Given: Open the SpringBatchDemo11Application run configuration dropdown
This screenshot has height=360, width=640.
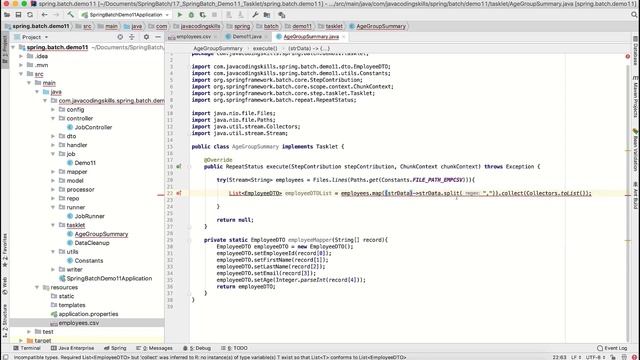Looking at the screenshot, I should click(x=125, y=15).
